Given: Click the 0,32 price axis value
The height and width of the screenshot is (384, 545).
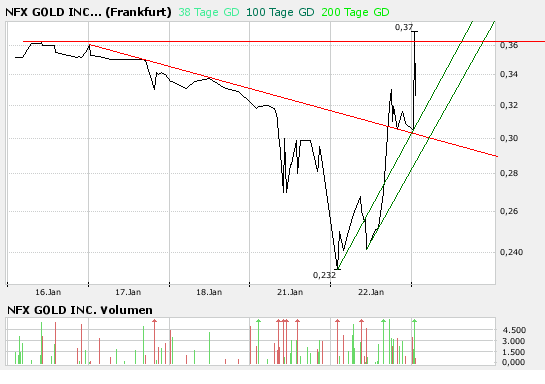Looking at the screenshot, I should [509, 105].
